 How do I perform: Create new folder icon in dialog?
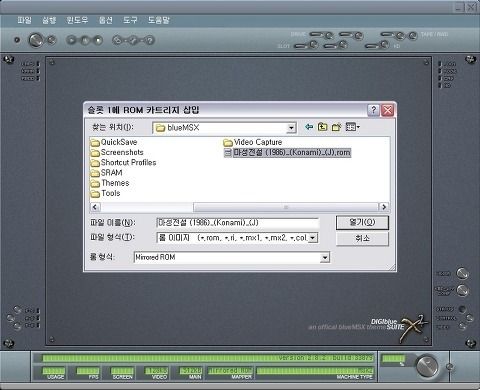click(x=336, y=127)
